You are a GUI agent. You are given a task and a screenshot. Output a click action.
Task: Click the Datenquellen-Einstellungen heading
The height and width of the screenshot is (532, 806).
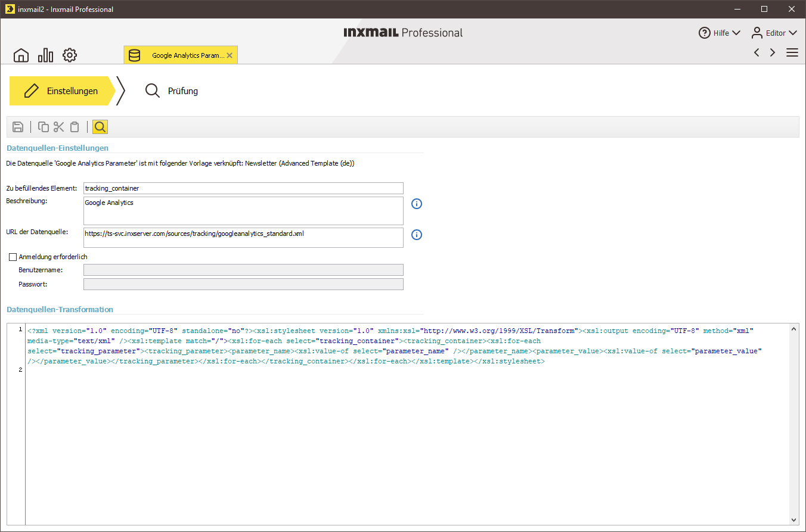point(57,148)
